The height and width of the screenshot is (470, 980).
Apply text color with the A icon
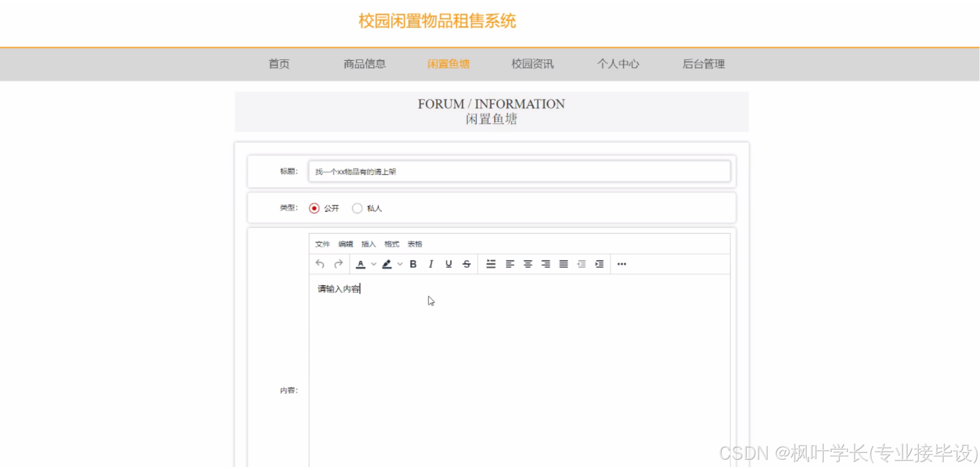coord(361,264)
